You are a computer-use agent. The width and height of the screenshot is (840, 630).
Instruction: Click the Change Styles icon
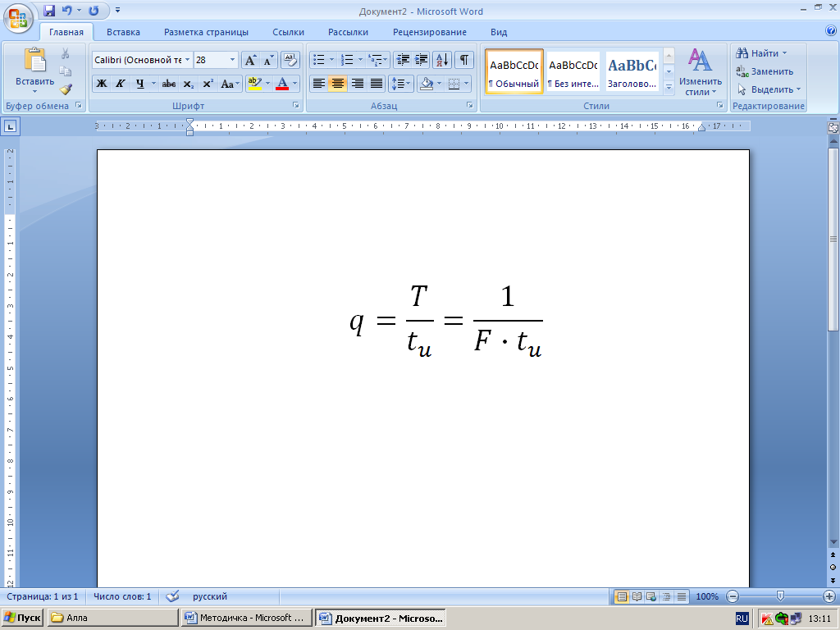(701, 72)
